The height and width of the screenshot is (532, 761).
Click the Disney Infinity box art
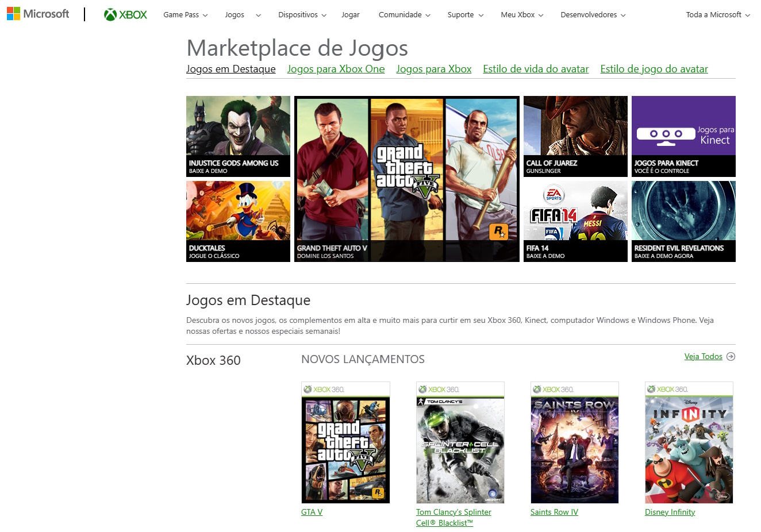689,442
